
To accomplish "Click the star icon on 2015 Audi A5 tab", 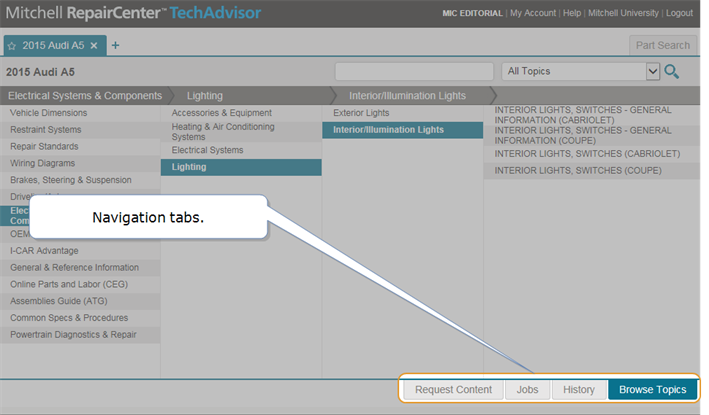I will [12, 46].
